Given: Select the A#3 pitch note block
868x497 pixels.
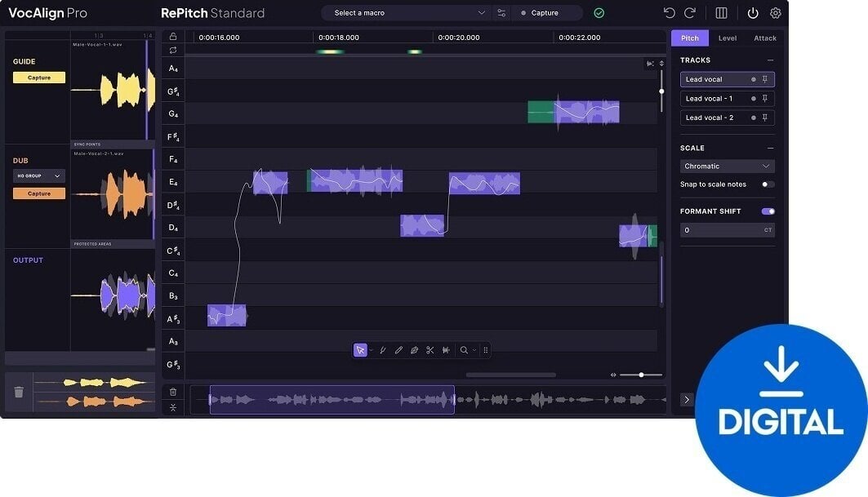Looking at the screenshot, I should [226, 316].
